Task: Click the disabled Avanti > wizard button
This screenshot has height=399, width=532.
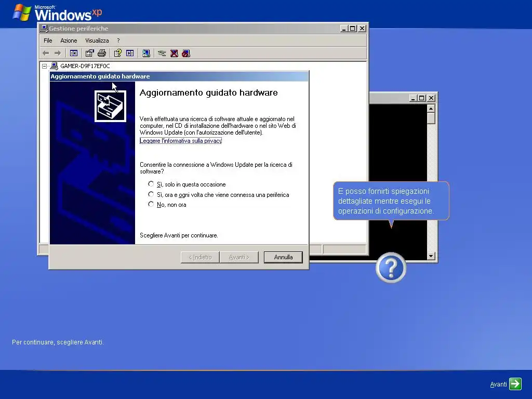Action: 239,257
